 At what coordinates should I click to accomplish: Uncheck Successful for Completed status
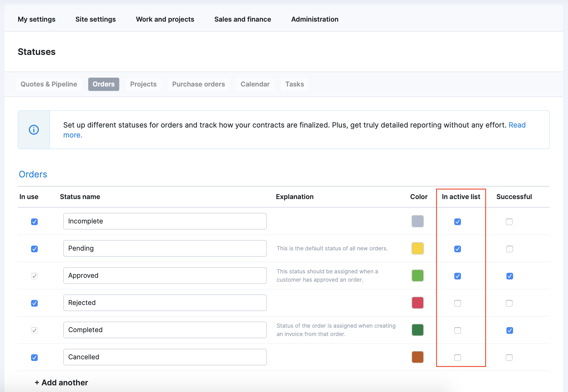click(509, 330)
